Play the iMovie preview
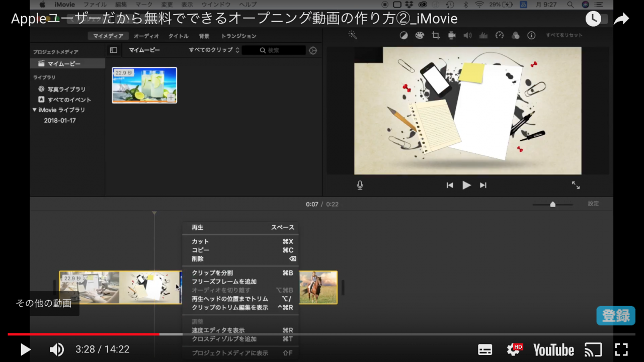The width and height of the screenshot is (644, 362). tap(466, 185)
